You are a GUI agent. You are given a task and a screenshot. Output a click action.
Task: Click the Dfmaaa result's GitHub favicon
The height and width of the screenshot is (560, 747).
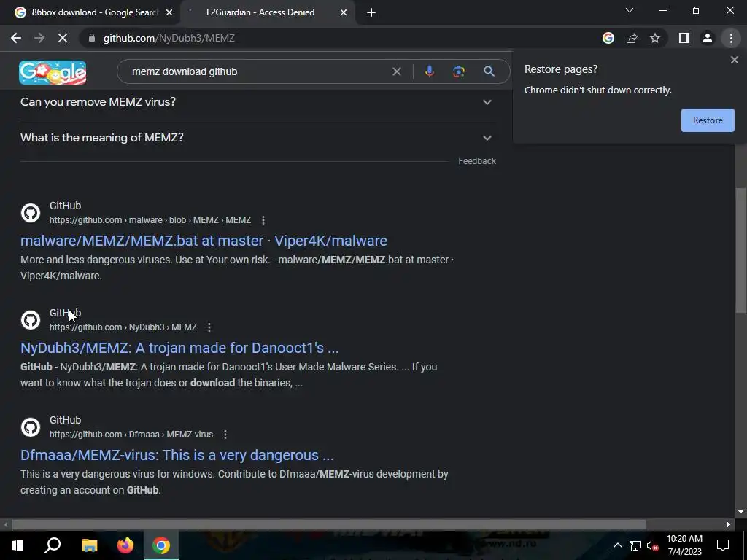click(31, 427)
